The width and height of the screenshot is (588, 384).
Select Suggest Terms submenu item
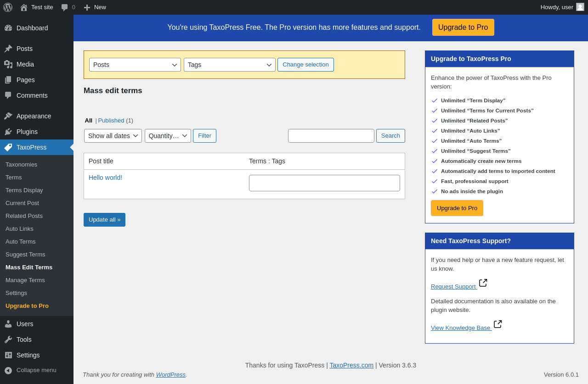click(x=25, y=254)
